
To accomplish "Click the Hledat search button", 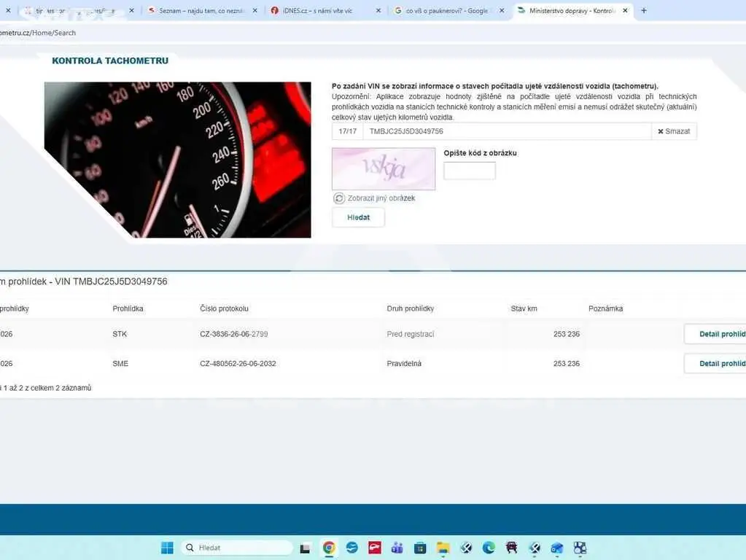I will click(x=358, y=217).
